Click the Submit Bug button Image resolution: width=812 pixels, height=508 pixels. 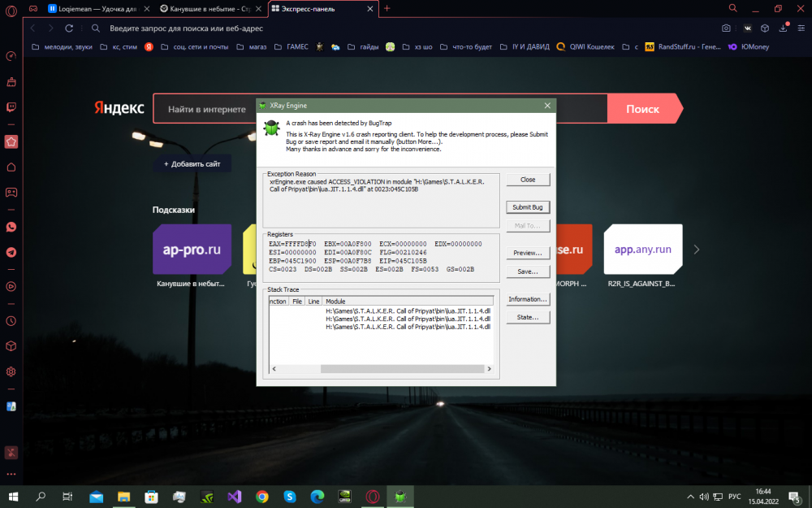pos(527,207)
